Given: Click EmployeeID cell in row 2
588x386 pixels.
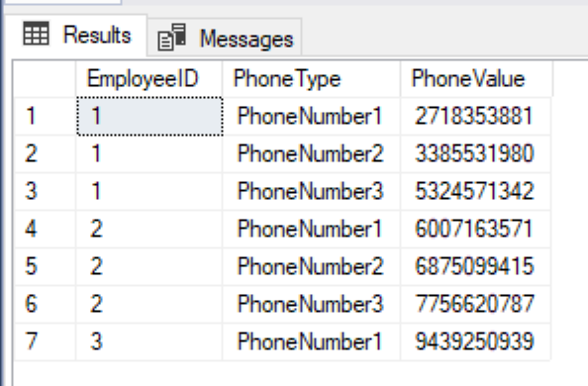Looking at the screenshot, I should (148, 153).
